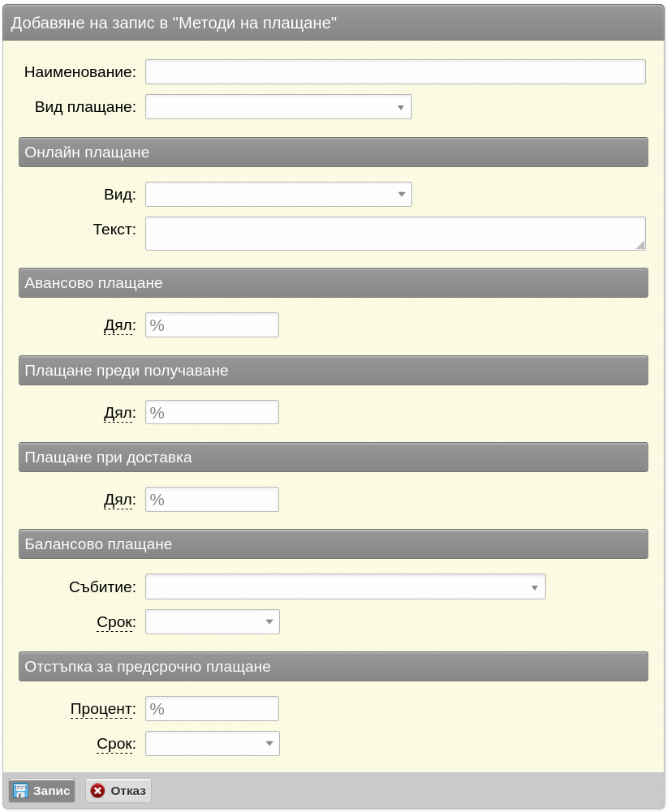Open the Срок dropdown under Отстъпка за предсрочно плащане
Screen dimensions: 667x812
pyautogui.click(x=213, y=744)
